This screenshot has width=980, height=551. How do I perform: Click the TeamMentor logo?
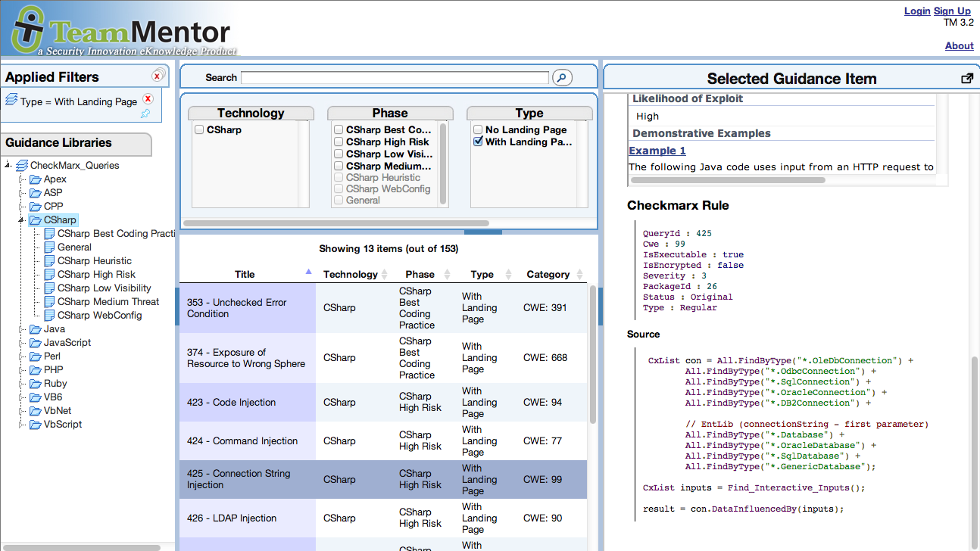tap(125, 30)
